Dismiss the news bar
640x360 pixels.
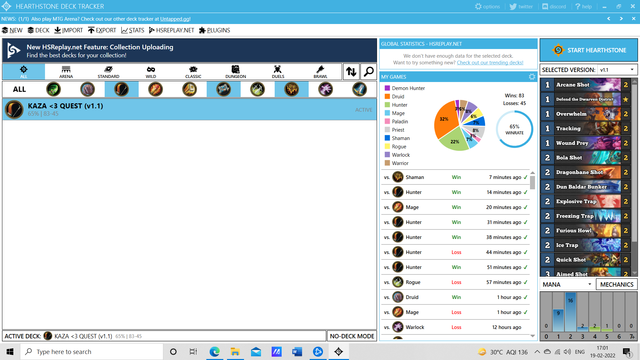click(x=633, y=19)
